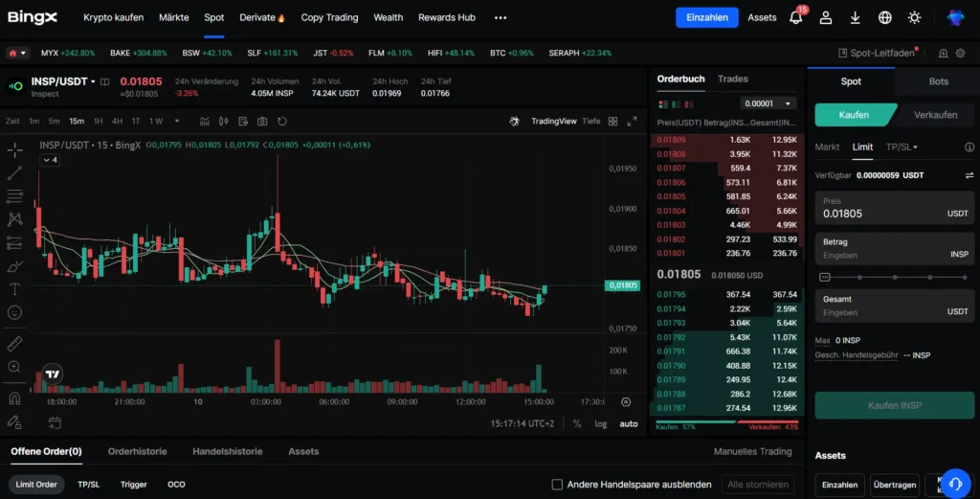The image size is (980, 499).
Task: Toggle log scale on chart
Action: 601,423
